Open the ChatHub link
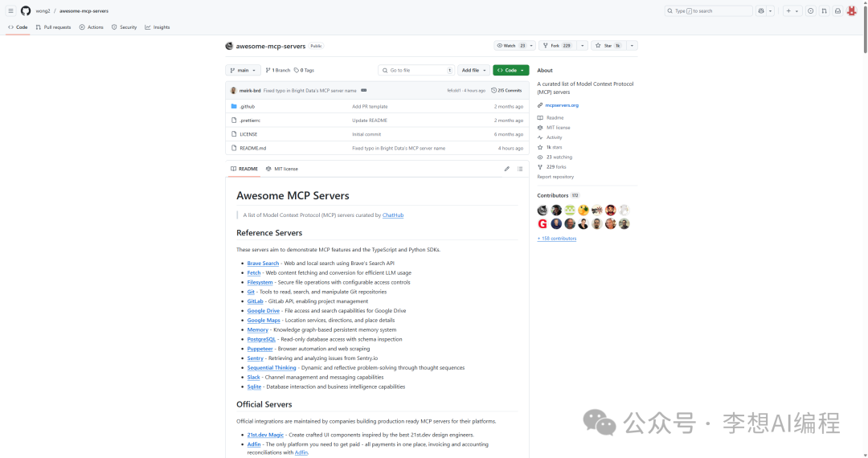This screenshot has width=868, height=458. (x=392, y=215)
